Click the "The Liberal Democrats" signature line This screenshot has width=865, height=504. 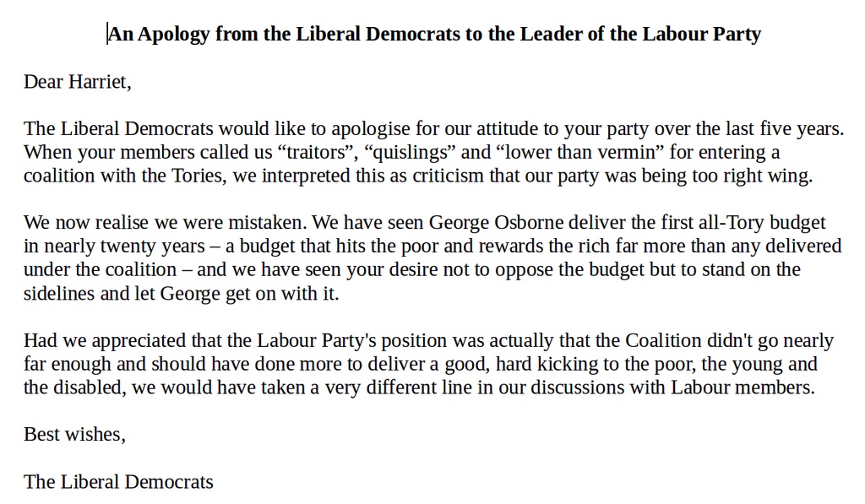click(x=118, y=482)
